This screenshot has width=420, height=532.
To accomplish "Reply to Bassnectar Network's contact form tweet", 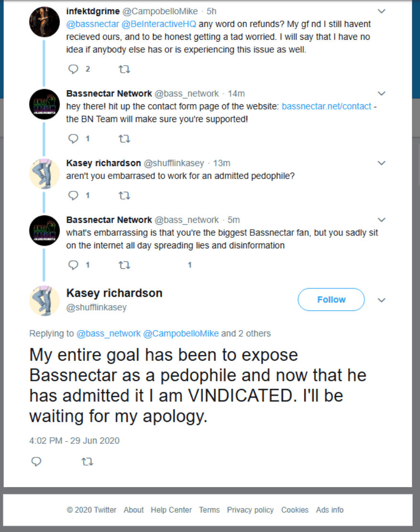I will (73, 139).
